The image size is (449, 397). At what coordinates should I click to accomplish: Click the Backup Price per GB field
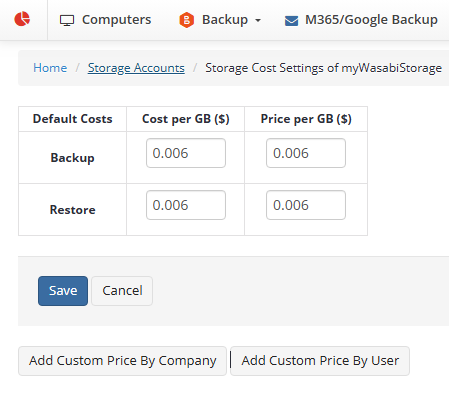[x=306, y=153]
